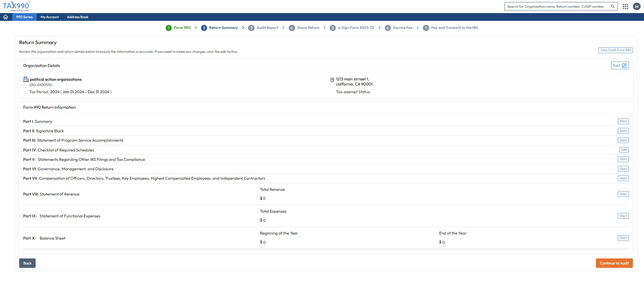
Task: Click Continue to Audit
Action: [614, 263]
